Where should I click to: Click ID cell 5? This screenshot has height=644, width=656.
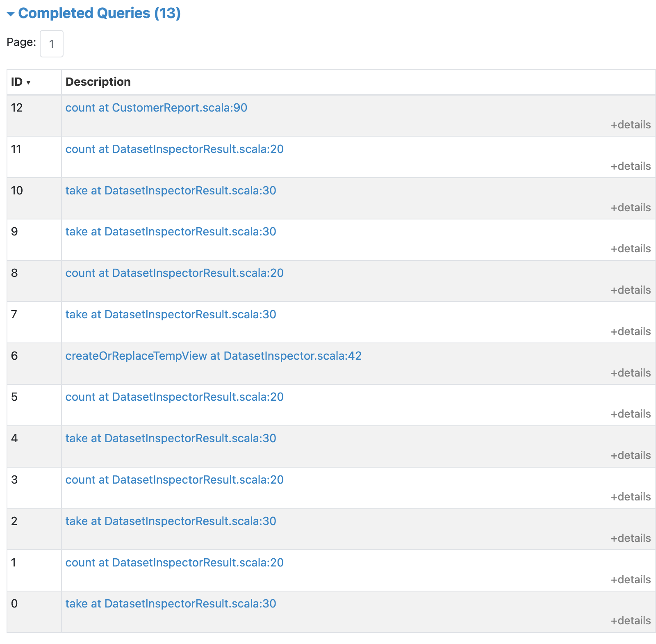tap(34, 405)
